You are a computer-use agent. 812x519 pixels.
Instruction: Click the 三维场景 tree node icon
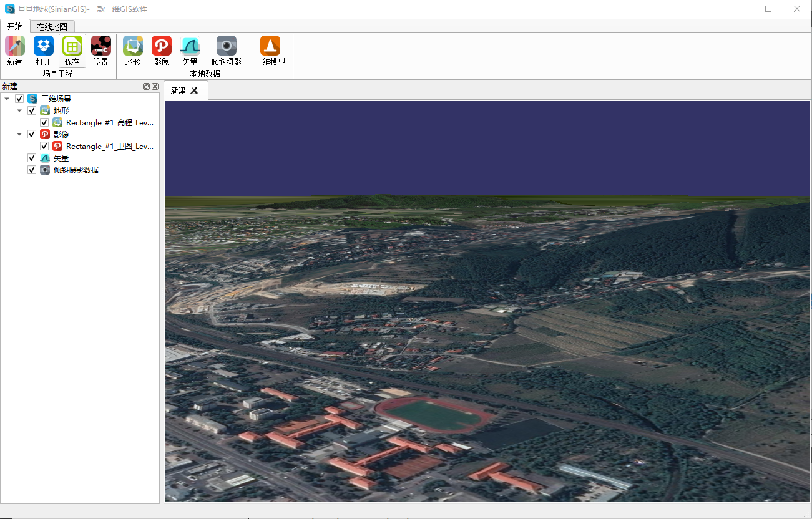(32, 99)
